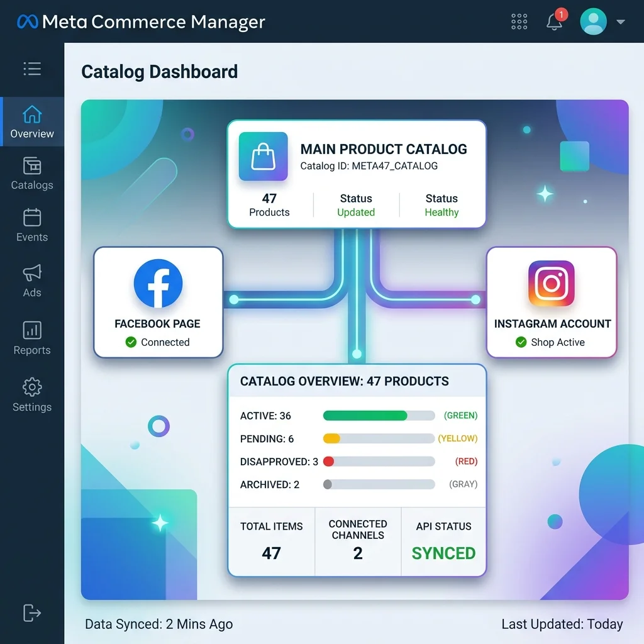Click the PENDING: 6 label

(267, 439)
